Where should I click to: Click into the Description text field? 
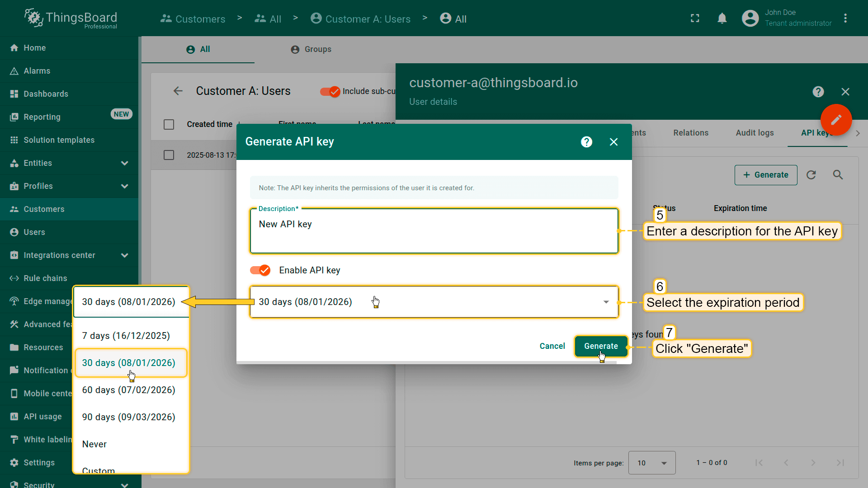[x=433, y=231]
